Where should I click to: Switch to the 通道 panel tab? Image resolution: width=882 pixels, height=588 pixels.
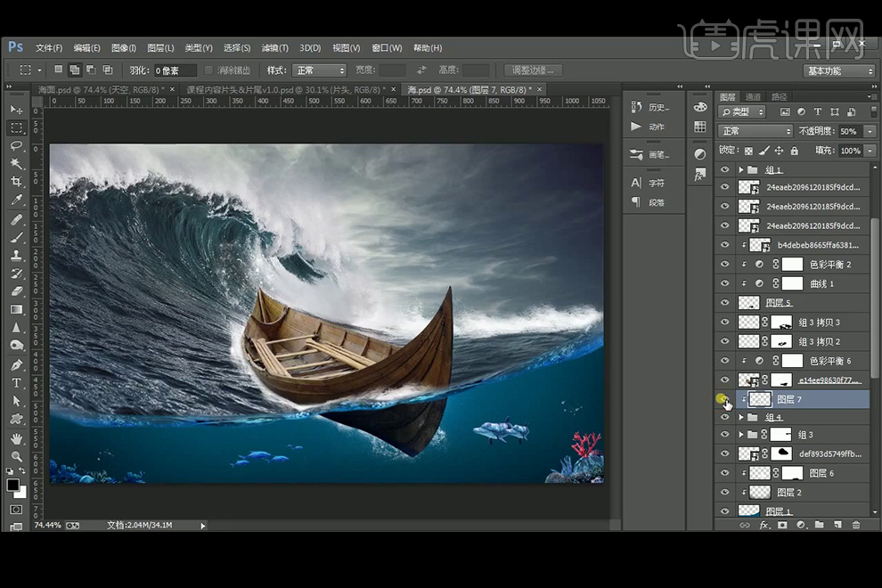[753, 97]
